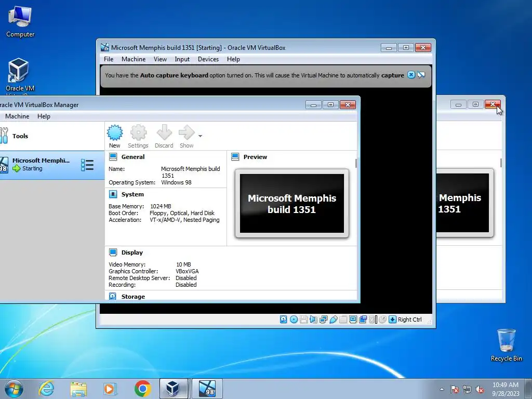Click the scrollbar in the rear Manager window
Screen dimensions: 532x399
(x=501, y=163)
